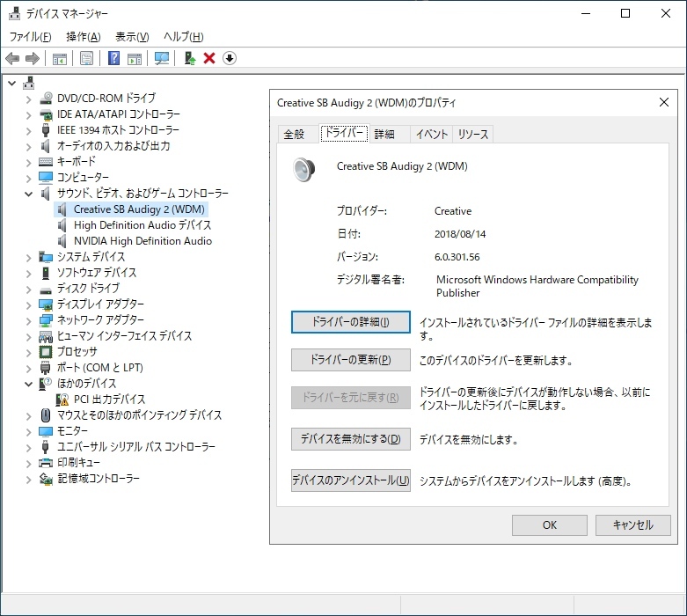Viewport: 687px width, 616px height.
Task: Click the ディスク ドライブ icon
Action: coord(46,290)
